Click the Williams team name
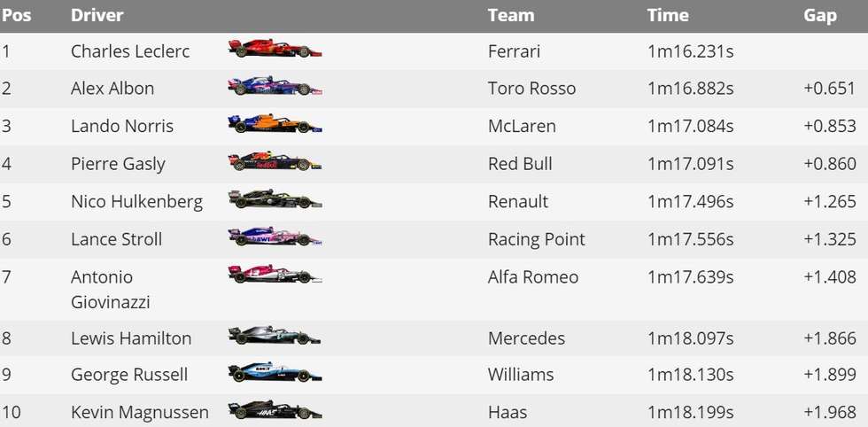The image size is (868, 427). pyautogui.click(x=521, y=375)
